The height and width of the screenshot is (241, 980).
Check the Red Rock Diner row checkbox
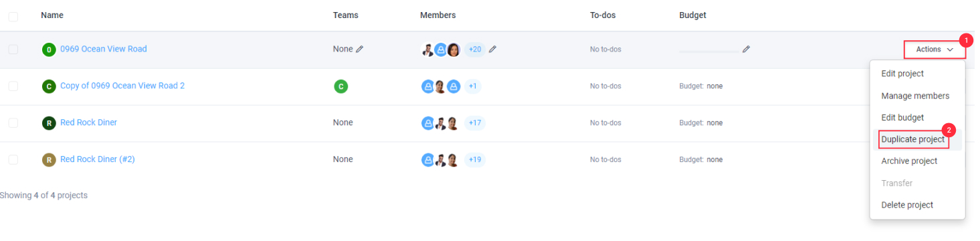13,123
